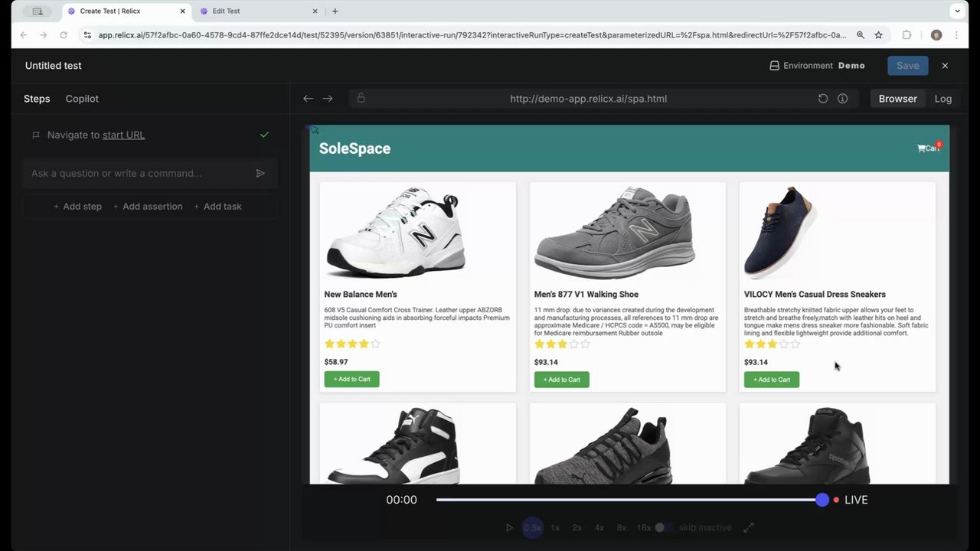Screen dimensions: 980x551
Task: Click the green checkmark on Navigate step
Action: point(264,135)
